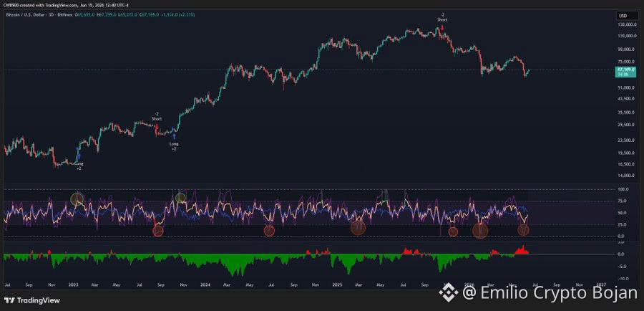644x311 pixels.
Task: Click the TradingView logo
Action: [x=32, y=300]
